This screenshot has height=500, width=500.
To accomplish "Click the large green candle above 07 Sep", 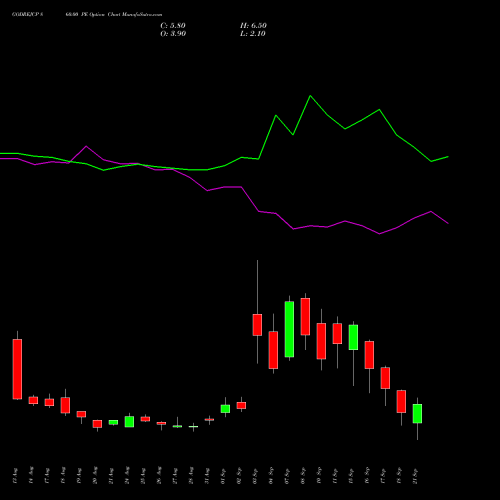I will 289,329.
